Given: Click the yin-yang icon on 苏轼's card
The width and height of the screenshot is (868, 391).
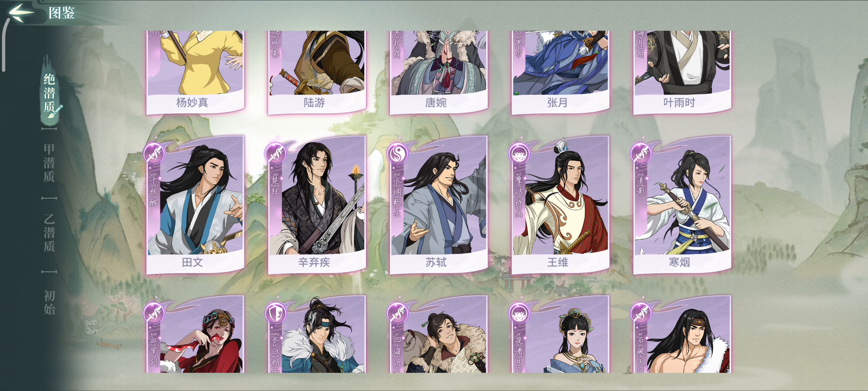Looking at the screenshot, I should pyautogui.click(x=397, y=154).
